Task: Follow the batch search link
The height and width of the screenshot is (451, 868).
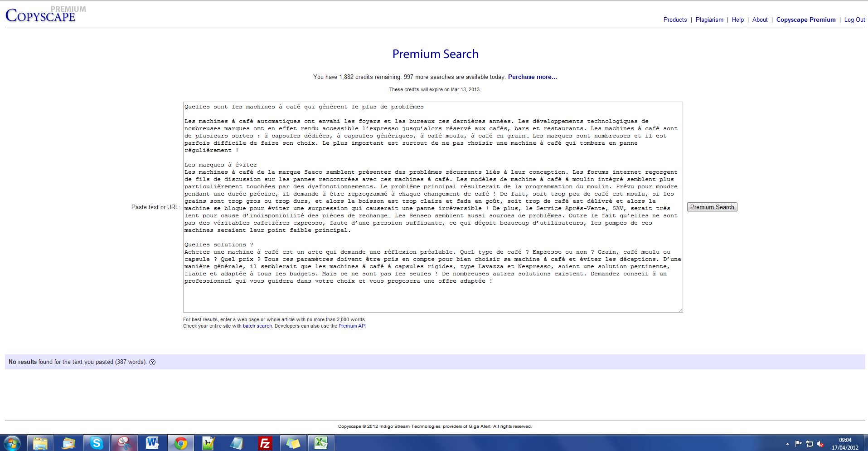Action: point(257,326)
